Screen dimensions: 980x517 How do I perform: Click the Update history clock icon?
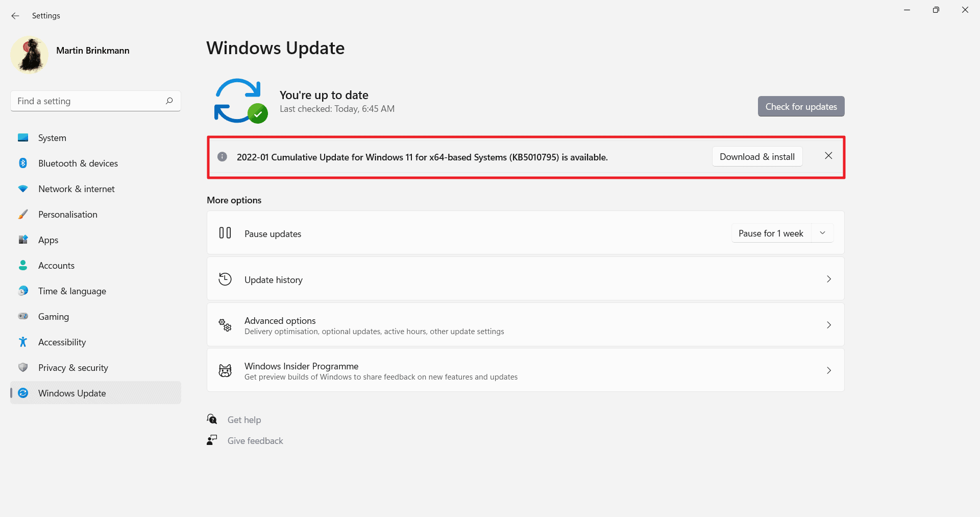[225, 279]
